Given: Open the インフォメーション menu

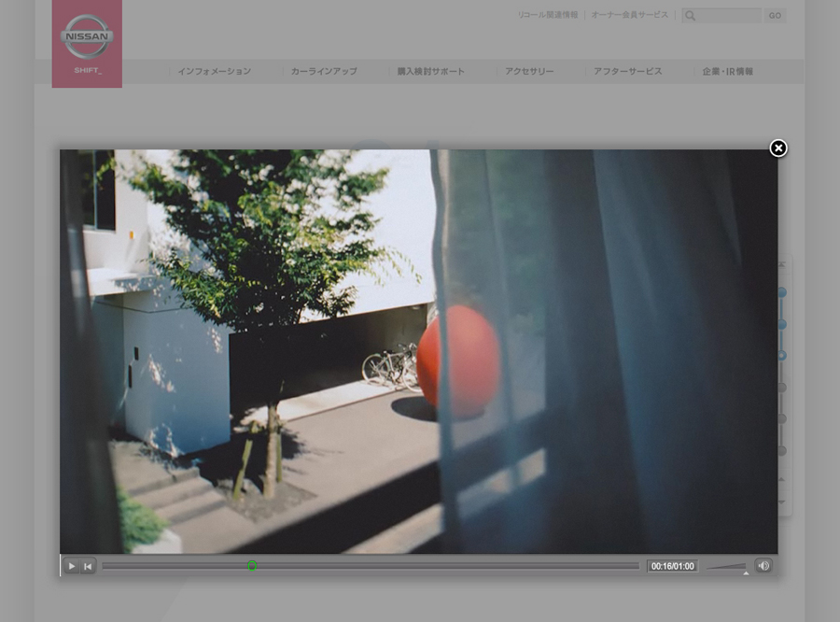Looking at the screenshot, I should (215, 72).
